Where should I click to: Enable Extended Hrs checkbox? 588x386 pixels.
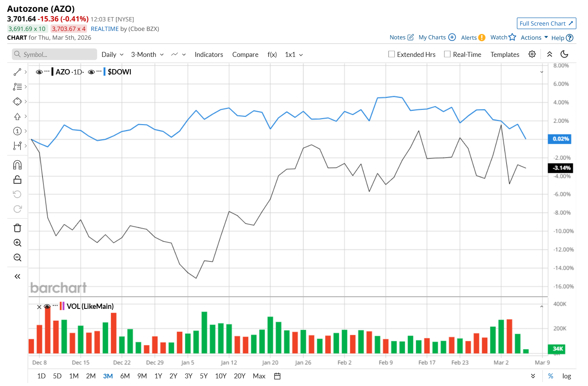point(391,54)
